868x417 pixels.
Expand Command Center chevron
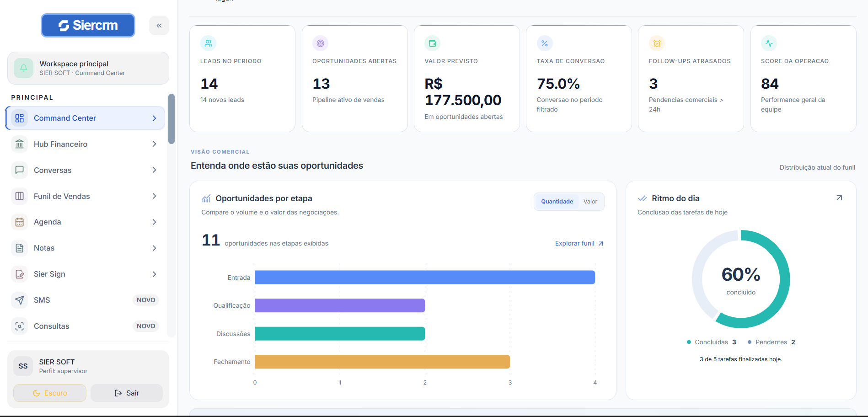[x=155, y=118]
